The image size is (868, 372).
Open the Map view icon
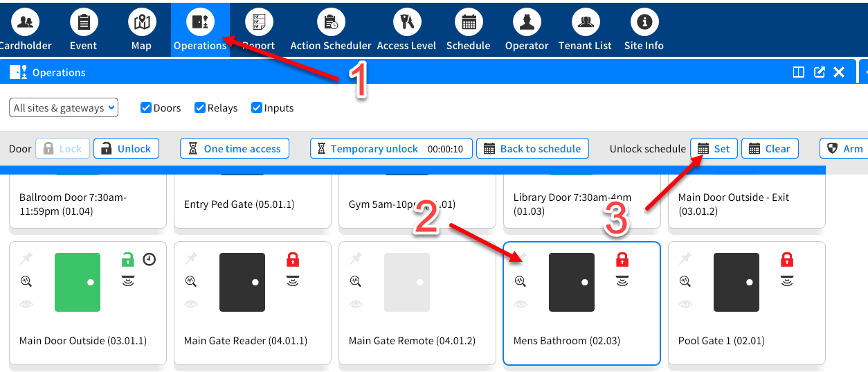coord(141,22)
